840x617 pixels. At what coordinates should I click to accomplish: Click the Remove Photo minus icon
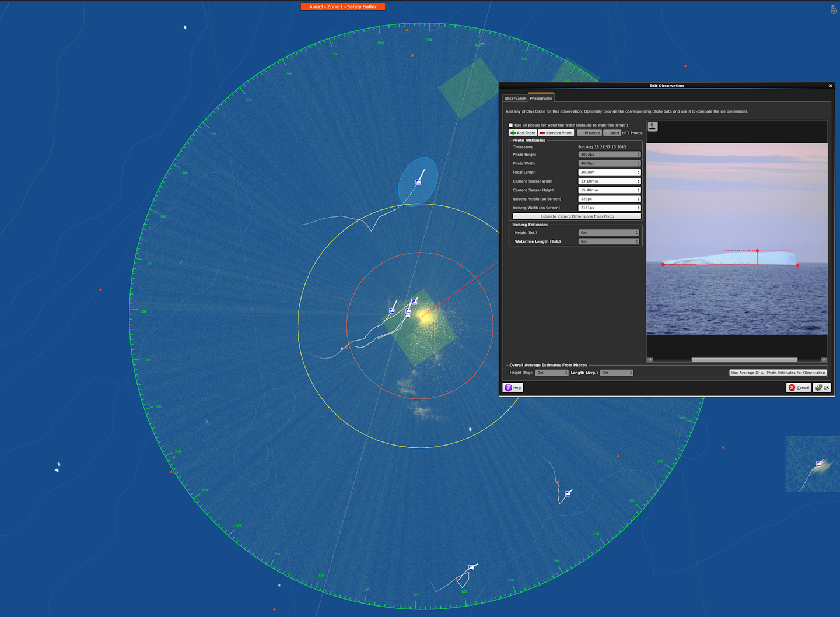542,133
